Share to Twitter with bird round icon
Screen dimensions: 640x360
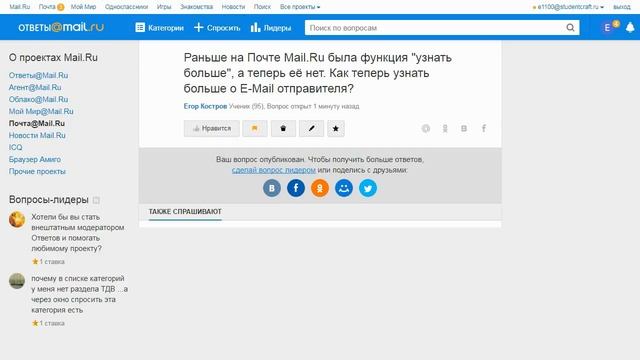(368, 188)
